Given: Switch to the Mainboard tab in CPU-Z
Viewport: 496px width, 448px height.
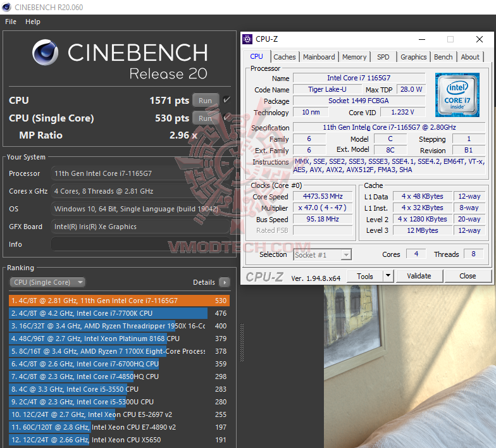Looking at the screenshot, I should [x=319, y=57].
